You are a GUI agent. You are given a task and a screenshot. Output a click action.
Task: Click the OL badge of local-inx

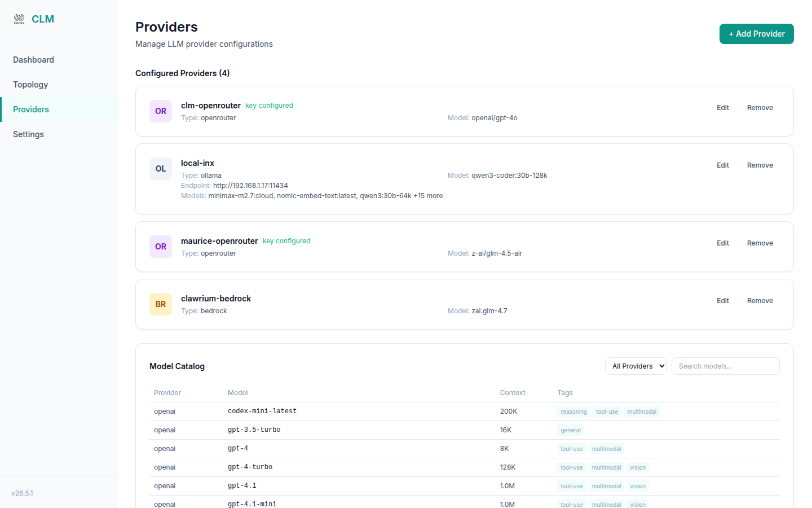click(161, 169)
